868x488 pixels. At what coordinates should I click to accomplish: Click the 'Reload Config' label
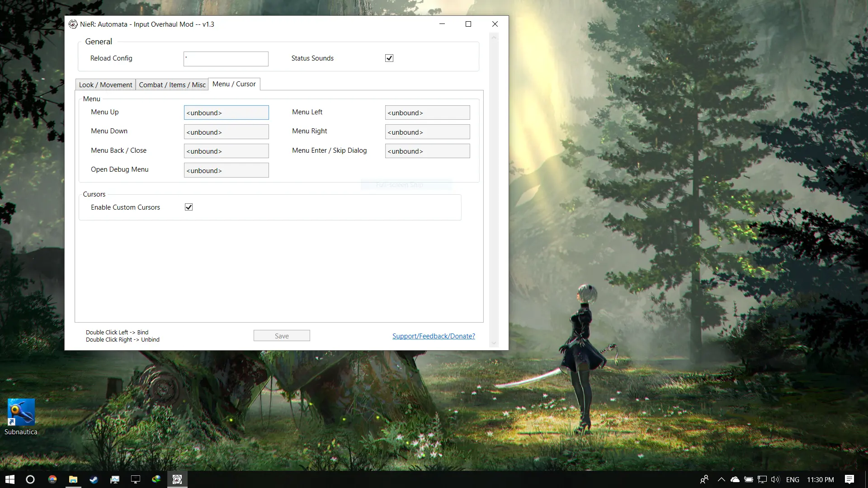pyautogui.click(x=111, y=58)
